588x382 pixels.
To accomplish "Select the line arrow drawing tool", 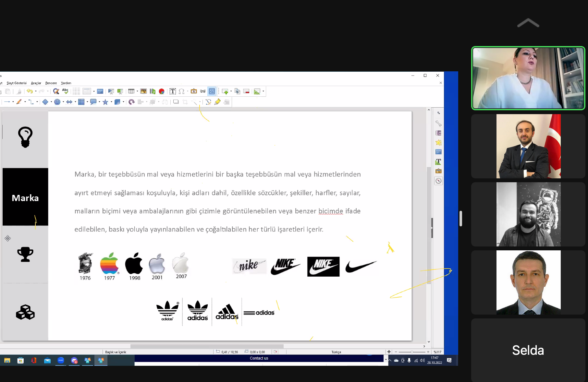I will point(7,102).
